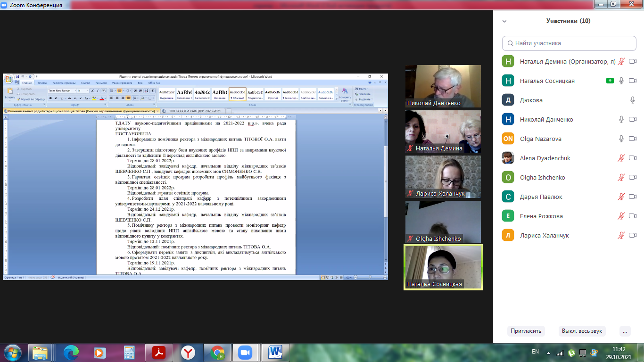Click the numbered list icon in Word

tap(120, 90)
